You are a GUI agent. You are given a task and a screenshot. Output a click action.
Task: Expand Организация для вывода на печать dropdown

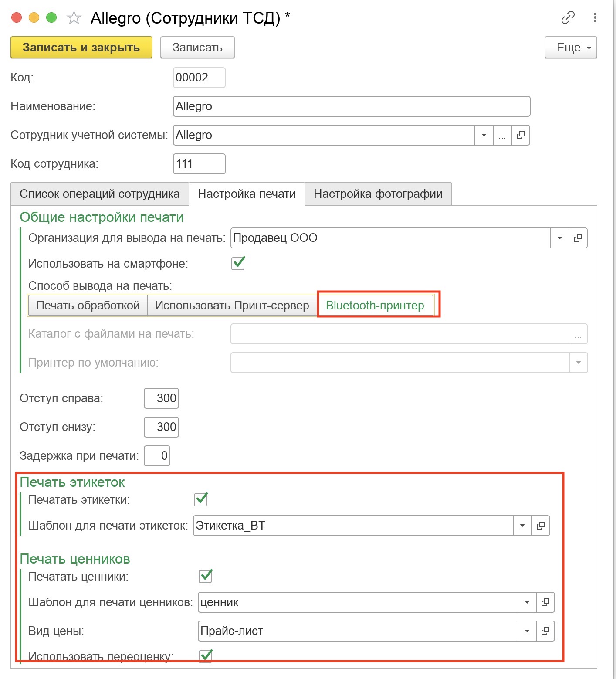coord(560,238)
